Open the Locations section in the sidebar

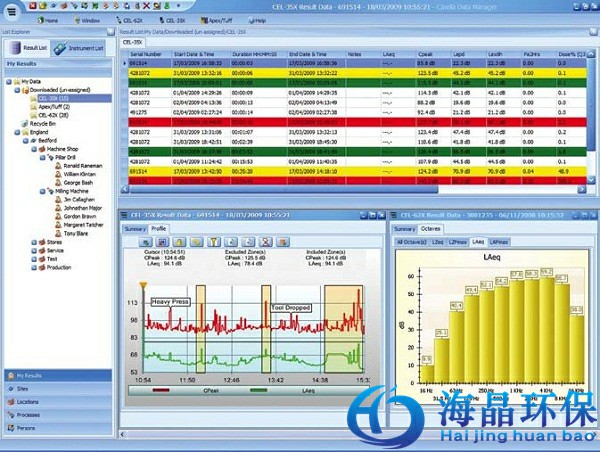point(28,401)
